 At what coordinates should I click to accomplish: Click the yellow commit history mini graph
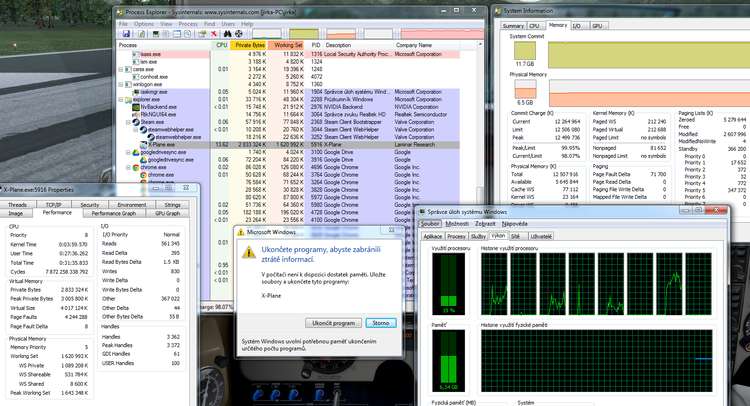point(304,33)
